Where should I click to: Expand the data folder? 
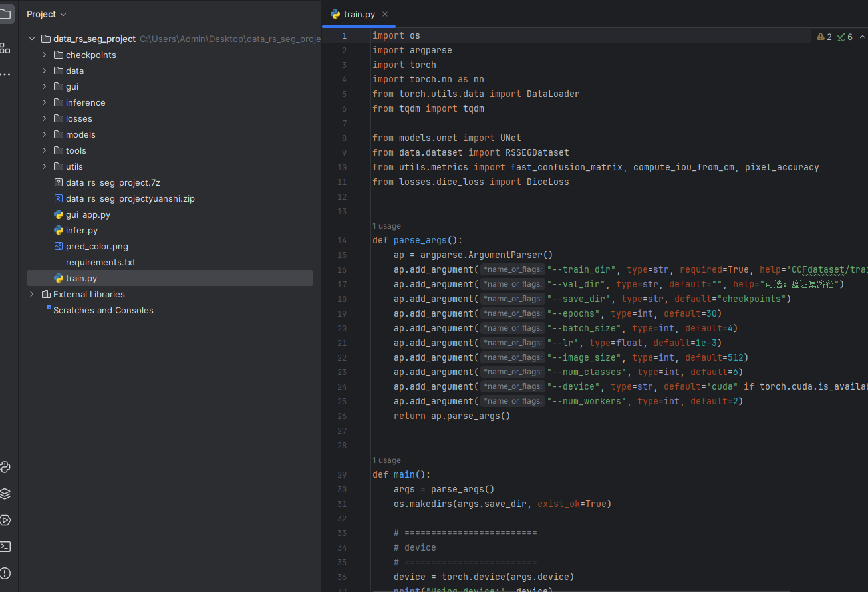pos(45,71)
